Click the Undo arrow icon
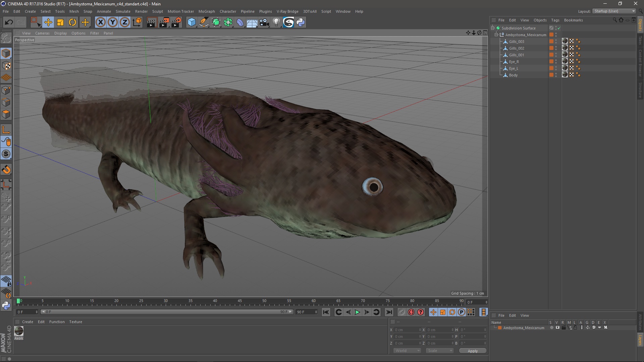644x362 pixels. [9, 22]
